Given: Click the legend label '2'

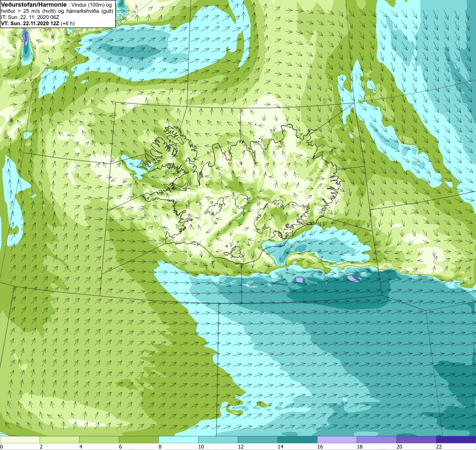Looking at the screenshot, I should point(41,447).
